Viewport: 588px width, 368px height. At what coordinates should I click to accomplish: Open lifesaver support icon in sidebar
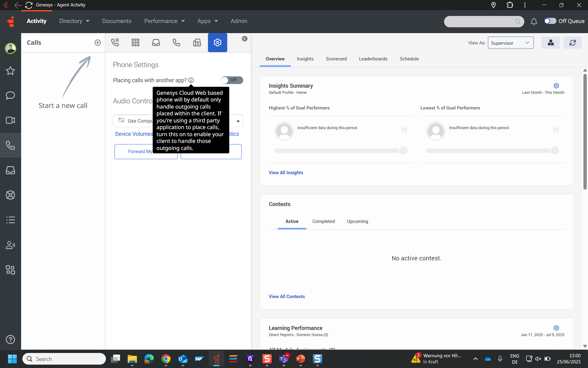10,195
